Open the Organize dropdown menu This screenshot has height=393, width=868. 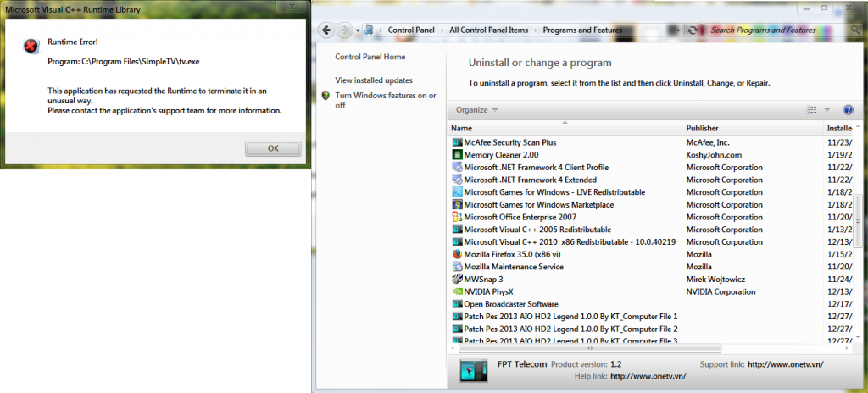pos(476,109)
